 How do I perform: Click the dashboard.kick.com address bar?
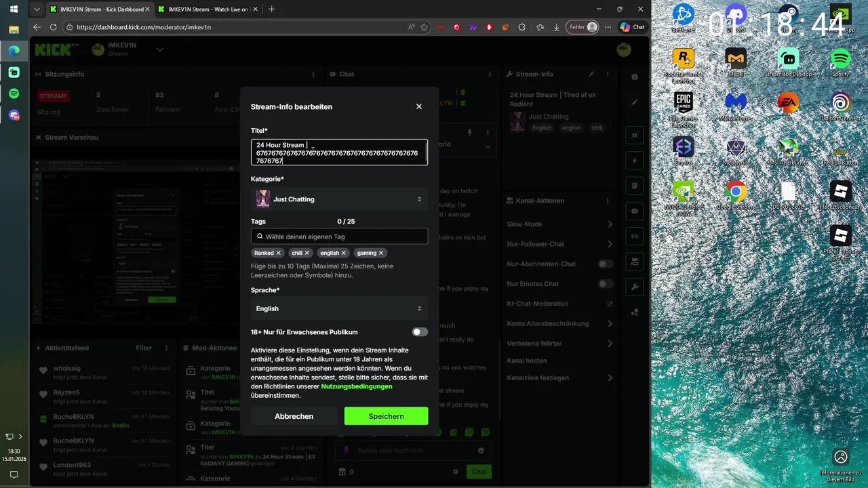(x=237, y=27)
